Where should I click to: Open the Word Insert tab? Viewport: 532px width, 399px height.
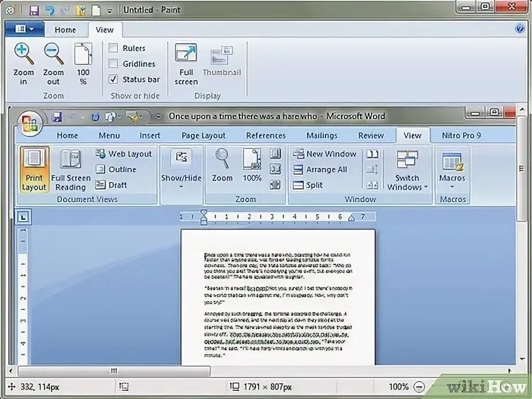(x=150, y=136)
